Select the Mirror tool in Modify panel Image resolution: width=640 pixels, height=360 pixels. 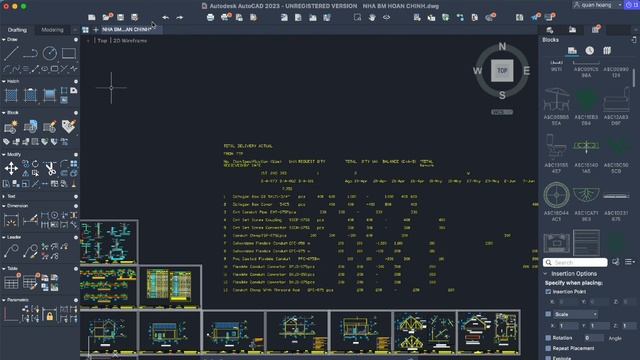tap(26, 173)
